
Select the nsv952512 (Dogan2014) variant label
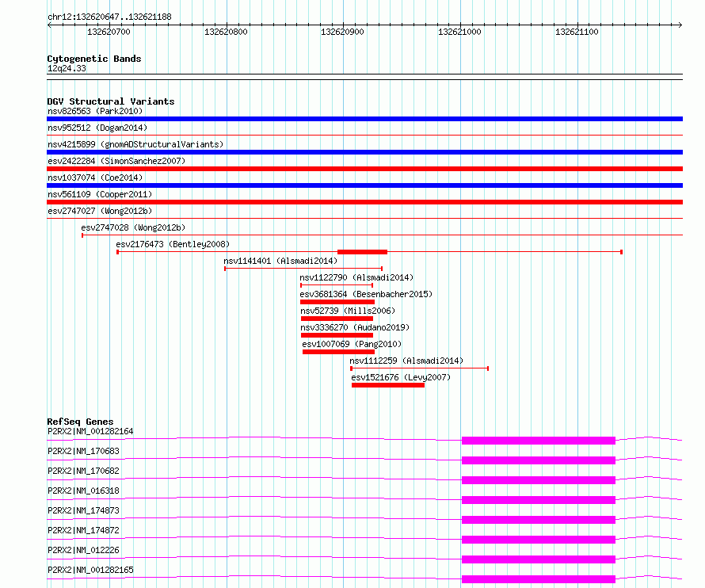point(97,128)
